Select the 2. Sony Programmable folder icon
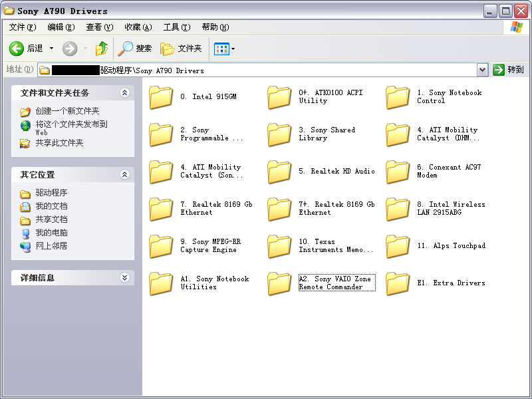532x399 pixels. pyautogui.click(x=161, y=134)
